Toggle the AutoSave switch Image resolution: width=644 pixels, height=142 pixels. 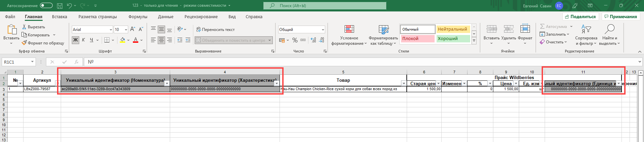click(x=46, y=6)
